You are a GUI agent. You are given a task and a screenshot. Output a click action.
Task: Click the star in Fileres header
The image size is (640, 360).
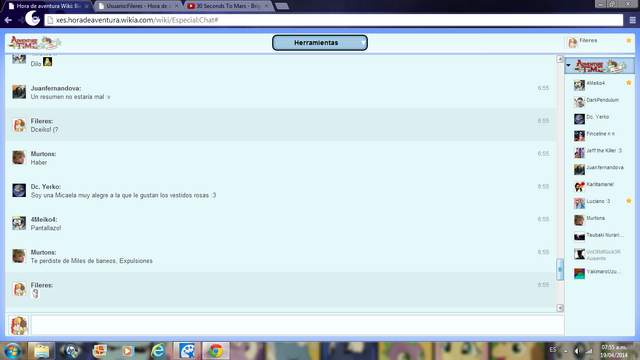629,40
